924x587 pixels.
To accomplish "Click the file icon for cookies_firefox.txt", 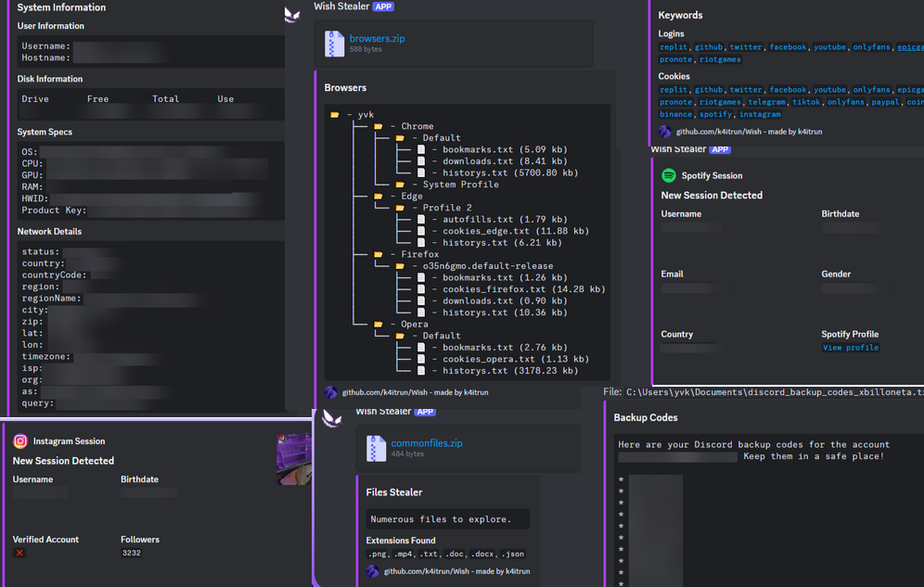I will (x=421, y=289).
